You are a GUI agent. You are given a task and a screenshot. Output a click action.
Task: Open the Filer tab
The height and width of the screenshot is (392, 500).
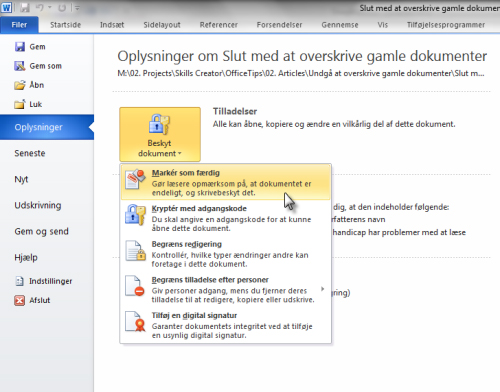pos(19,25)
